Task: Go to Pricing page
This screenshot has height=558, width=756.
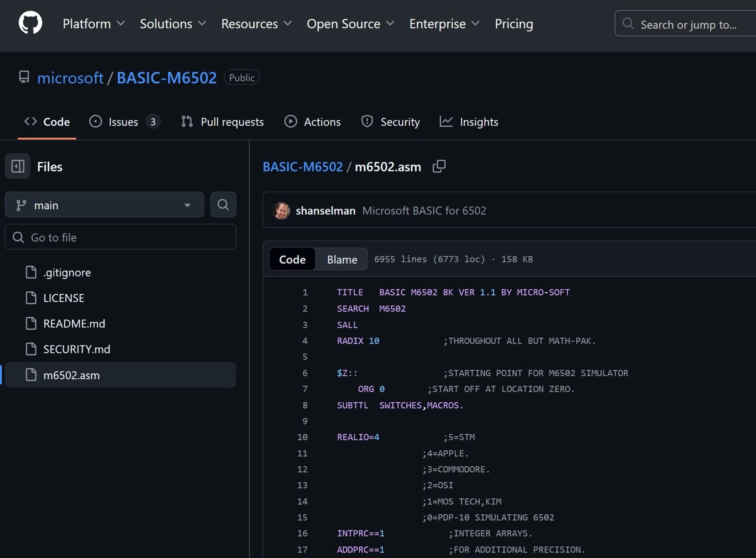Action: 514,24
